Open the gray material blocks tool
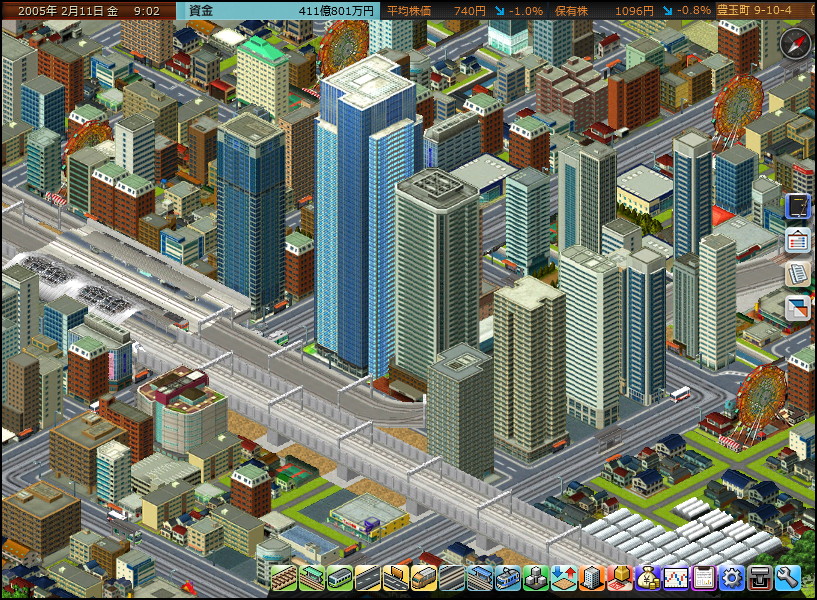Image resolution: width=817 pixels, height=600 pixels. tap(536, 578)
